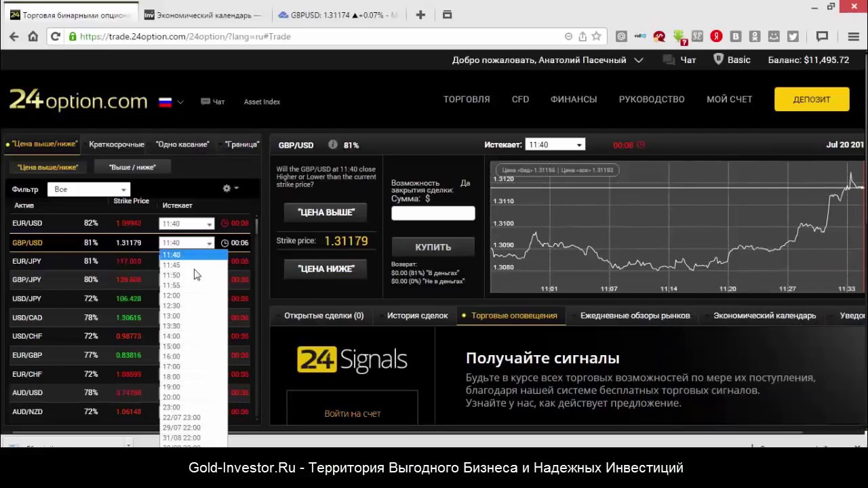Image resolution: width=868 pixels, height=488 pixels.
Task: Click the red clock icon in the EUR/USD row
Action: click(x=224, y=223)
